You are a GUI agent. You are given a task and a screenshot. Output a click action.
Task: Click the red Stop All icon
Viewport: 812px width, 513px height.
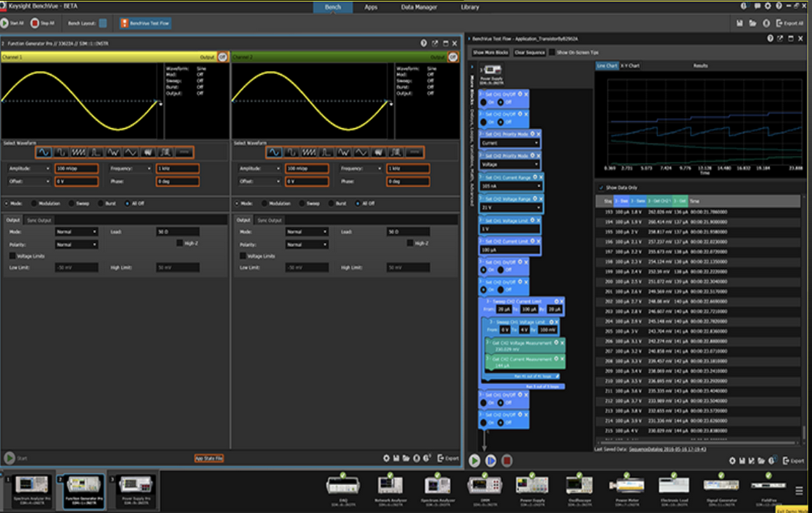pos(34,23)
